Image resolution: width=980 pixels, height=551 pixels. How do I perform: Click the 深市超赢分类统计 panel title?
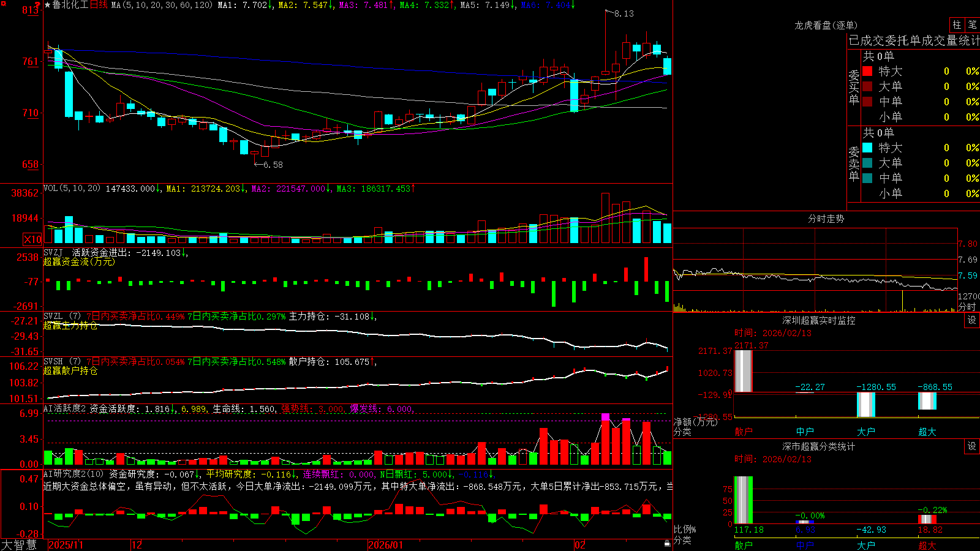coord(819,446)
